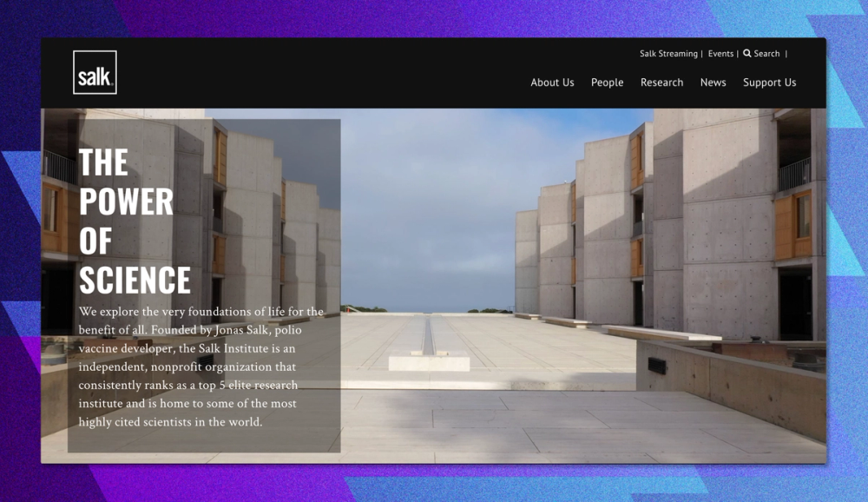Expand the About Us navigation menu
868x502 pixels.
tap(552, 83)
